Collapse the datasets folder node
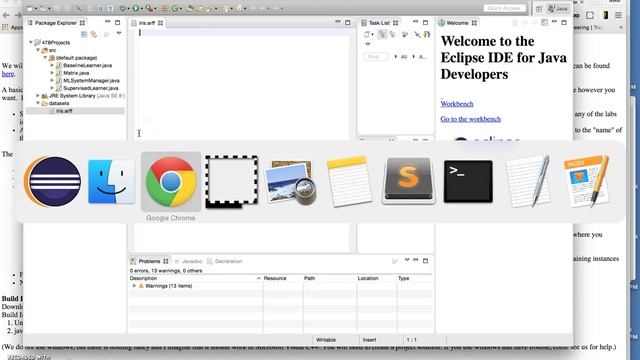Image resolution: width=640 pixels, height=360 pixels. pyautogui.click(x=38, y=103)
